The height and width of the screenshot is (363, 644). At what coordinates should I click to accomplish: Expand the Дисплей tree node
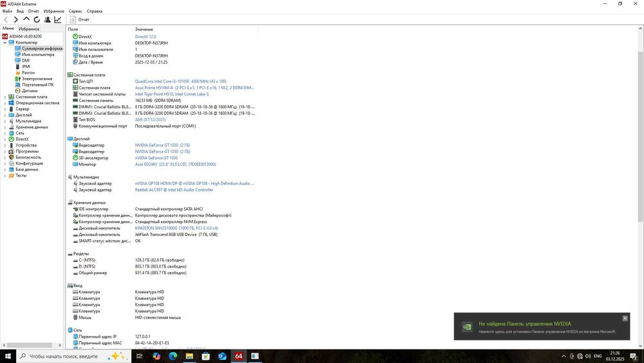5,115
